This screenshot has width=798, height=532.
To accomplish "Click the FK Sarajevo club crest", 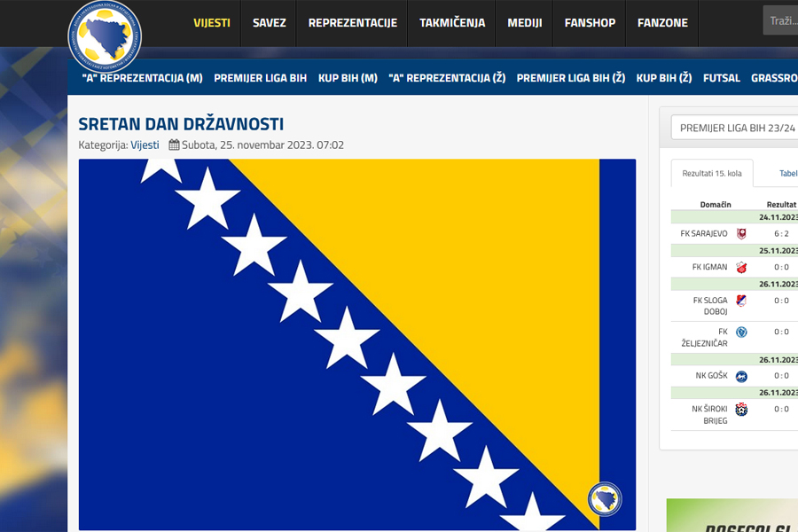I will click(741, 234).
